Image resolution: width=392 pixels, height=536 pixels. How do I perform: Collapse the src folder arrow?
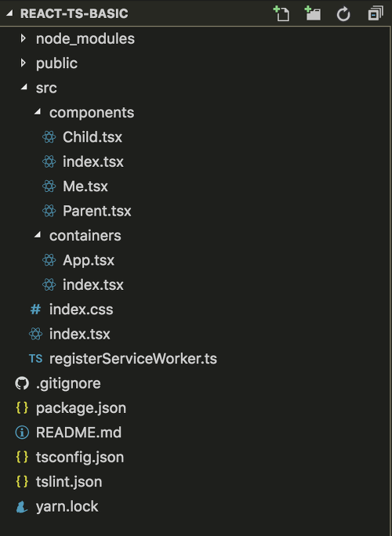coord(24,87)
